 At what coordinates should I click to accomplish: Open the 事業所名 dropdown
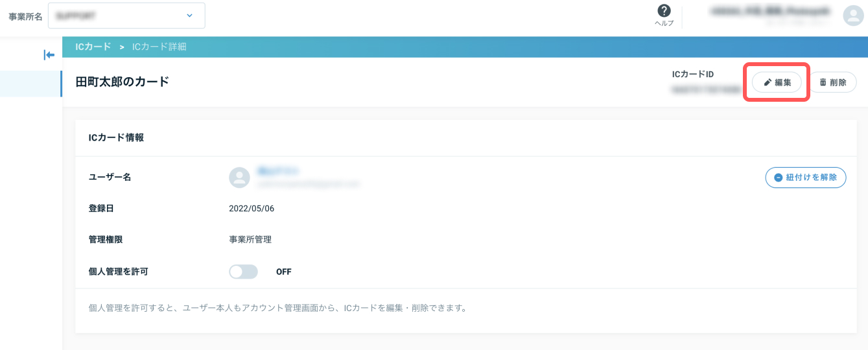[126, 16]
